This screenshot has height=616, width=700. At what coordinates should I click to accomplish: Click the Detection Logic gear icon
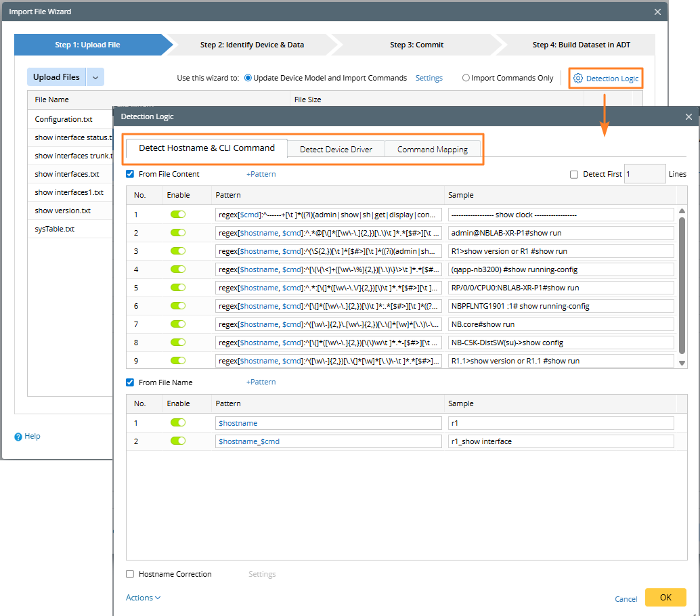(x=577, y=79)
